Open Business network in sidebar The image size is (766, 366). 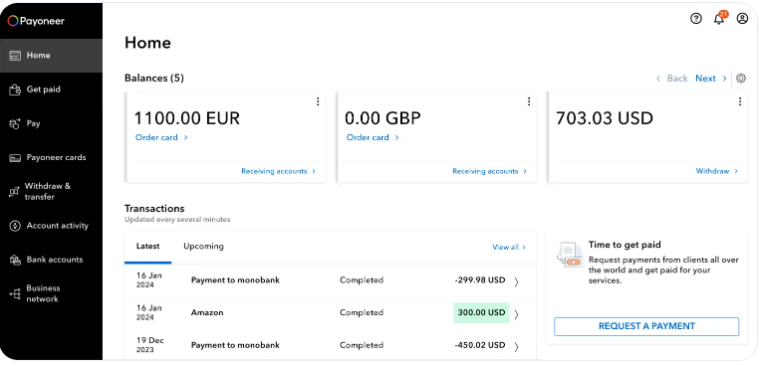click(x=51, y=294)
